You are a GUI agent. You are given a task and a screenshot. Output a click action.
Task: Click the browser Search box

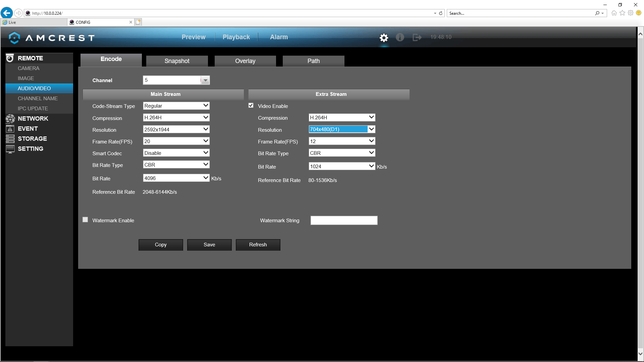tap(520, 13)
